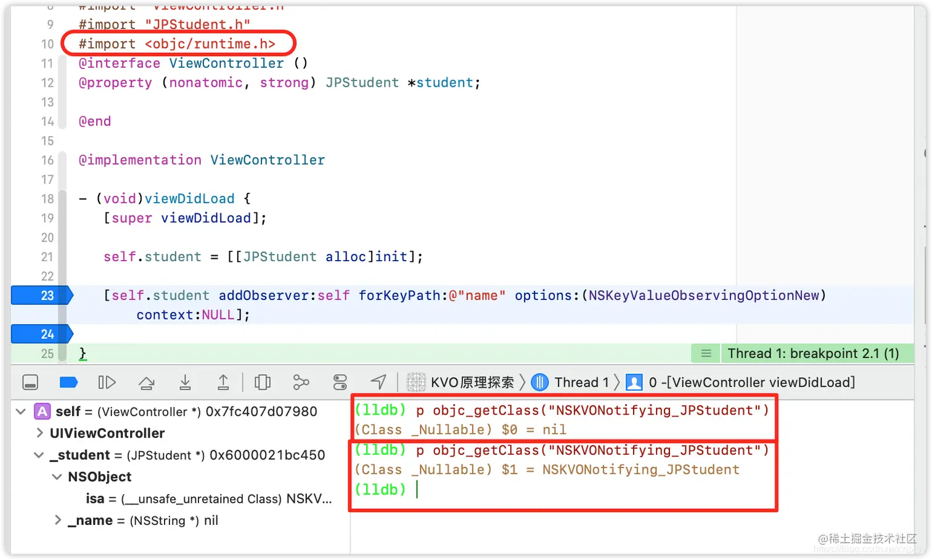
Task: Expand the UIViewController variable entry
Action: point(40,433)
